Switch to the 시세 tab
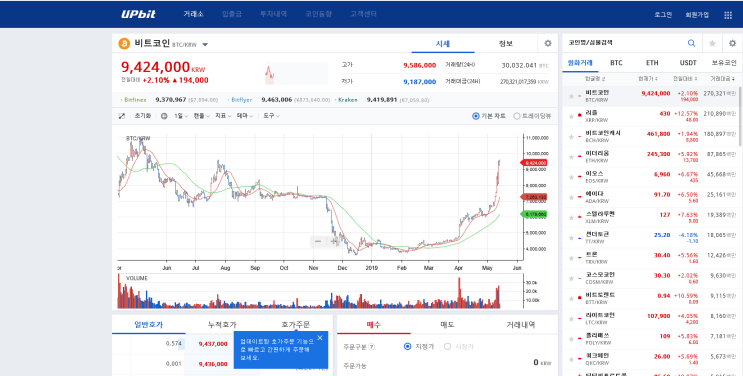Viewport: 743px width, 376px height. pyautogui.click(x=443, y=44)
